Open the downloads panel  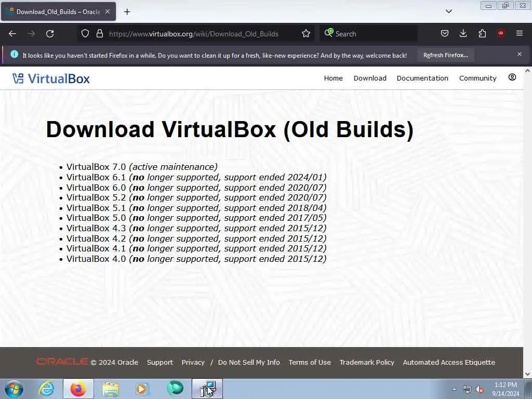463,33
